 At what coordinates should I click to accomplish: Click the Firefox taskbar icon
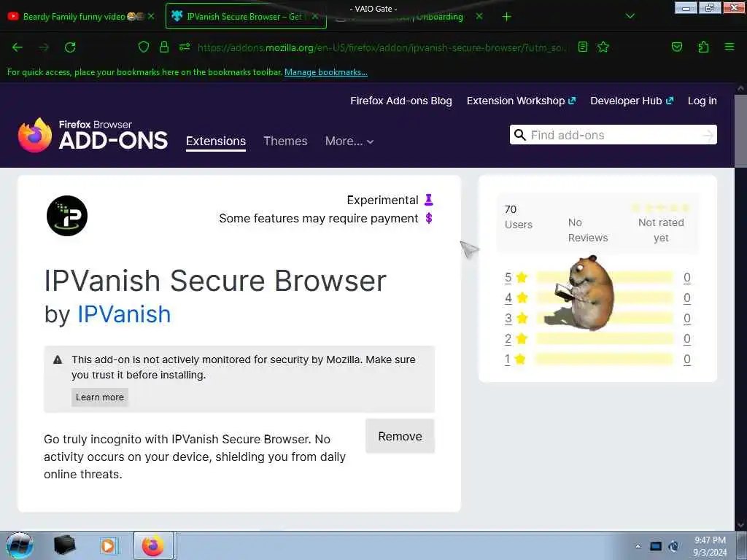click(153, 545)
